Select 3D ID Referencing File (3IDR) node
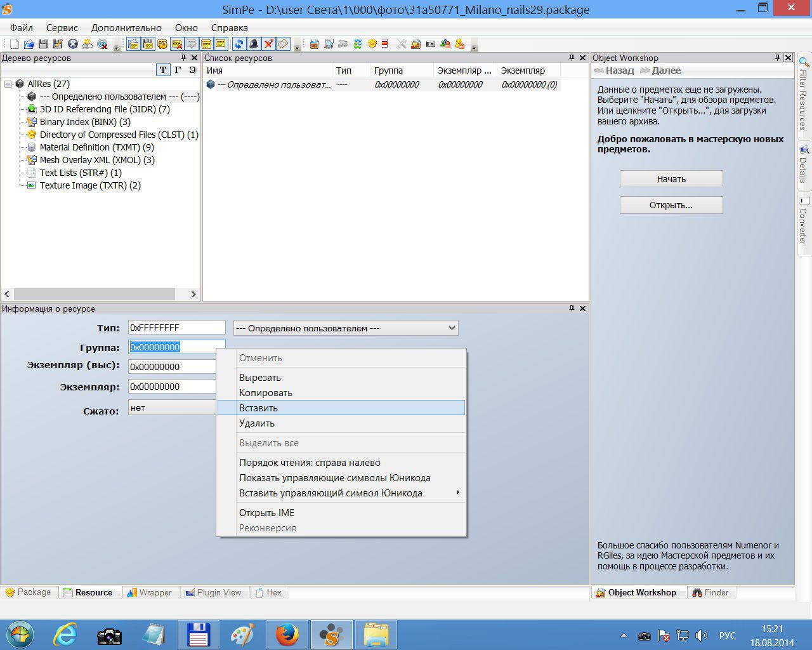The height and width of the screenshot is (650, 812). pyautogui.click(x=105, y=109)
